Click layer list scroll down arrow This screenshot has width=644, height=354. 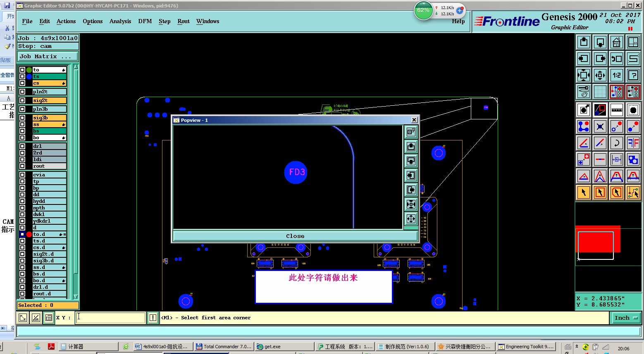tap(76, 297)
